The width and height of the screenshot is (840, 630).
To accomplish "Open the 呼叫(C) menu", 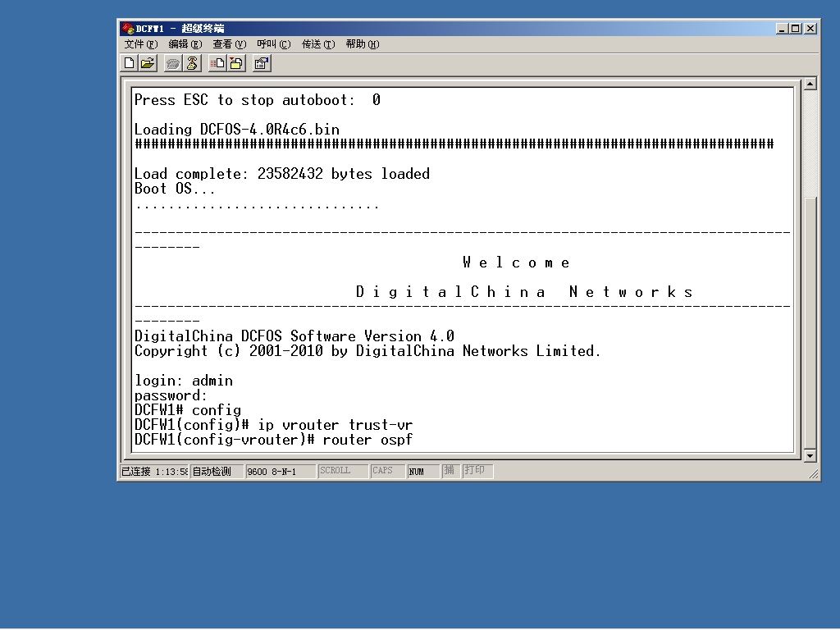I will coord(274,44).
